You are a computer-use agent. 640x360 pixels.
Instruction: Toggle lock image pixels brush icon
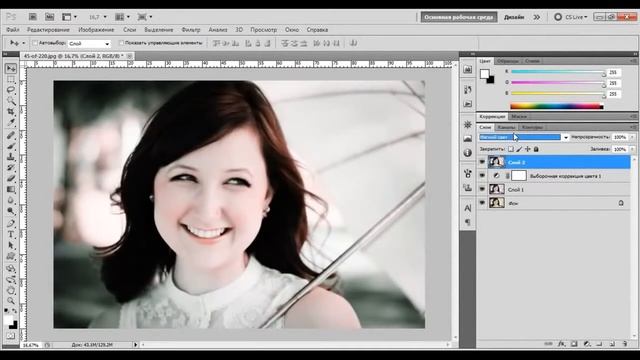(519, 149)
